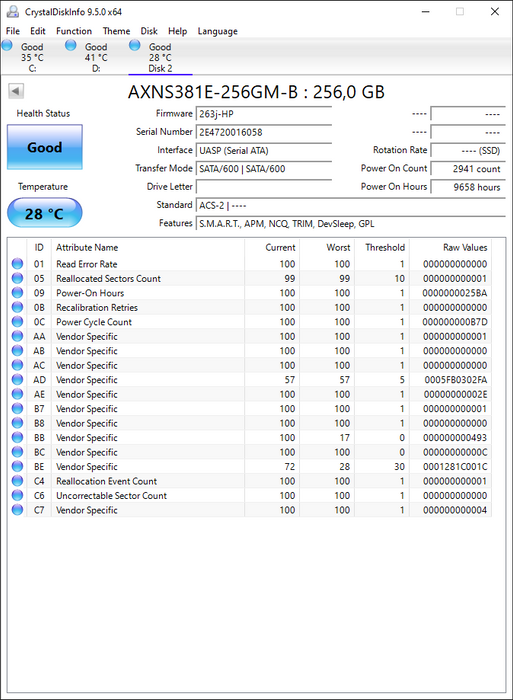Image resolution: width=513 pixels, height=700 pixels.
Task: Click the CrystalDiskInfo app icon in the title bar
Action: tap(13, 12)
